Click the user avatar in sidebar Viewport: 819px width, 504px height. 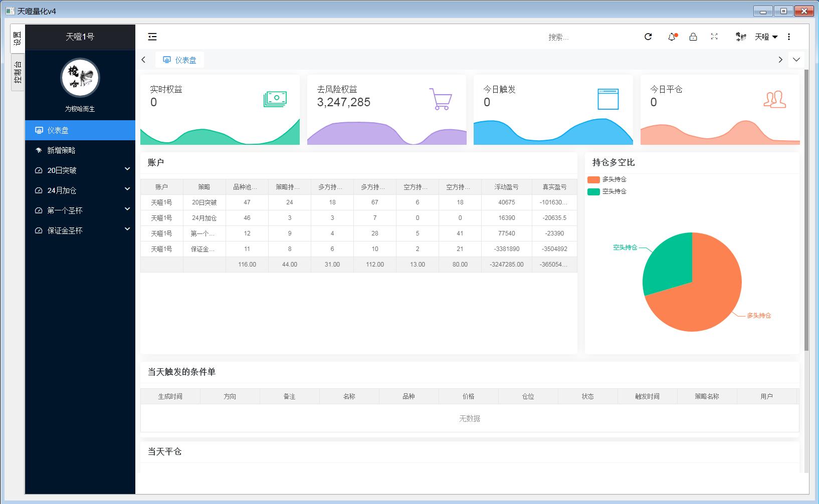coord(80,78)
